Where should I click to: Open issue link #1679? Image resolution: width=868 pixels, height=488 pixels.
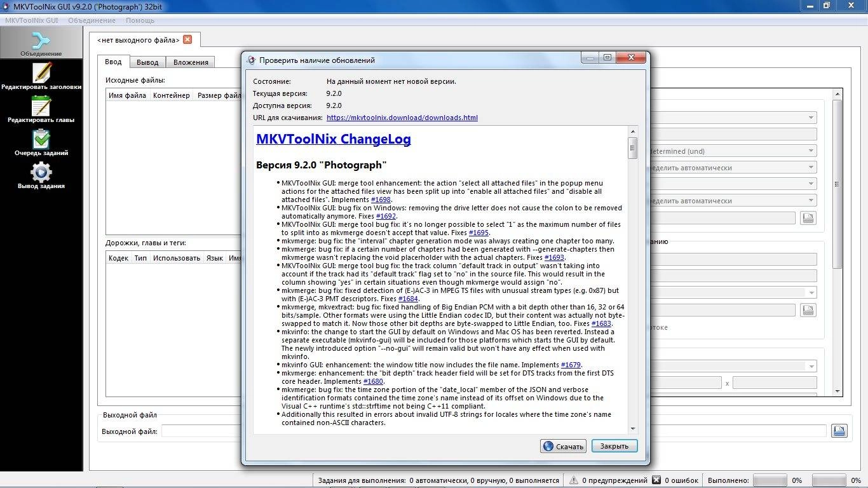571,365
